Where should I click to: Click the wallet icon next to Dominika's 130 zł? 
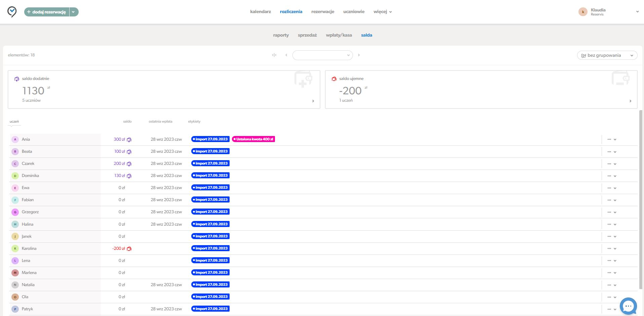click(x=129, y=176)
